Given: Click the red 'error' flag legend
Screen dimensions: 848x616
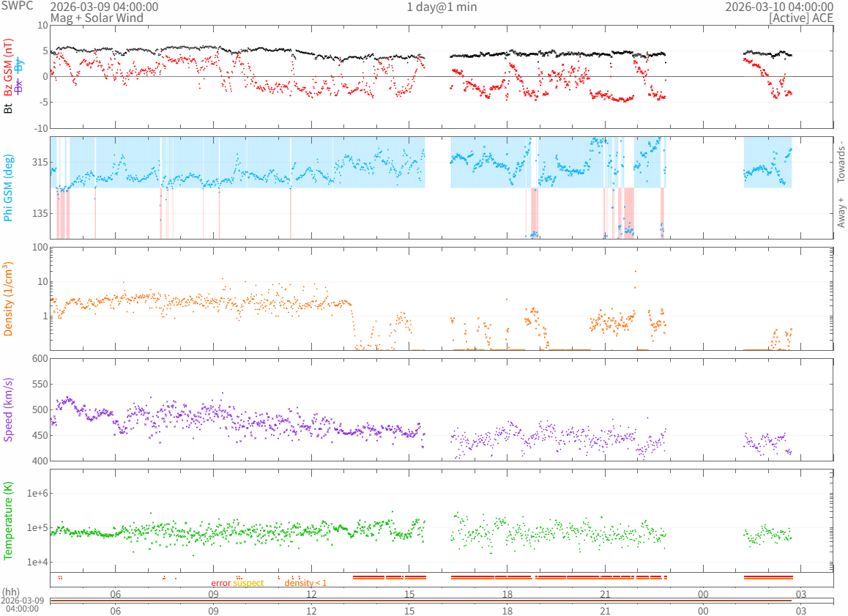Looking at the screenshot, I should pyautogui.click(x=220, y=583).
